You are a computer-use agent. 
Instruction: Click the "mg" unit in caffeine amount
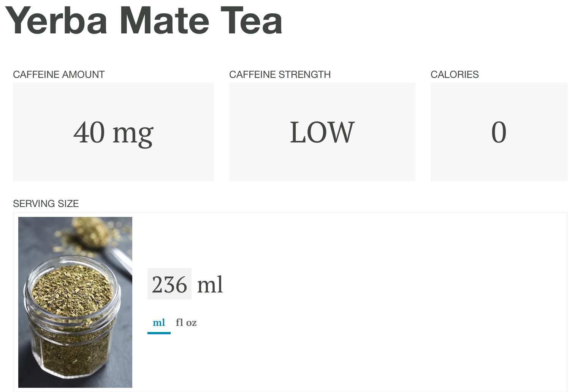(133, 133)
